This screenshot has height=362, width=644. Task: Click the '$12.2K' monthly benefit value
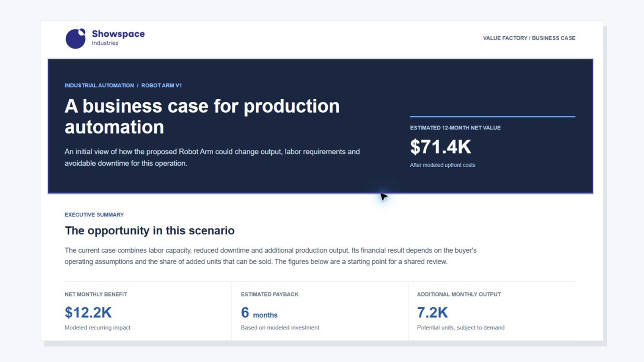pos(88,312)
